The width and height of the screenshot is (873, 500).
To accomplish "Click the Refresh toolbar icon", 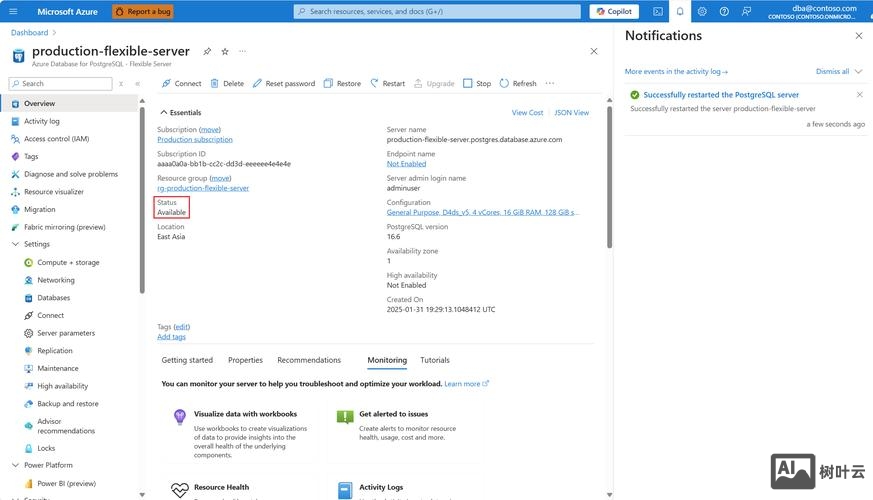I will point(505,84).
